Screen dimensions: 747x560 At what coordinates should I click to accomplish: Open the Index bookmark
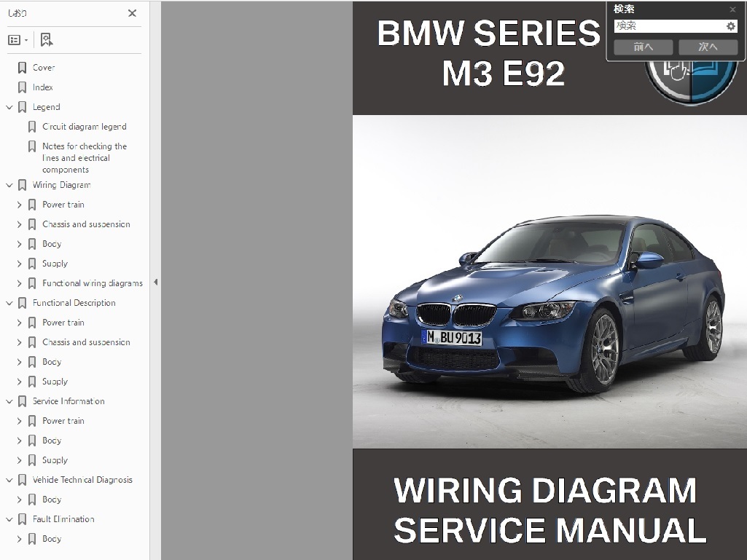coord(42,87)
